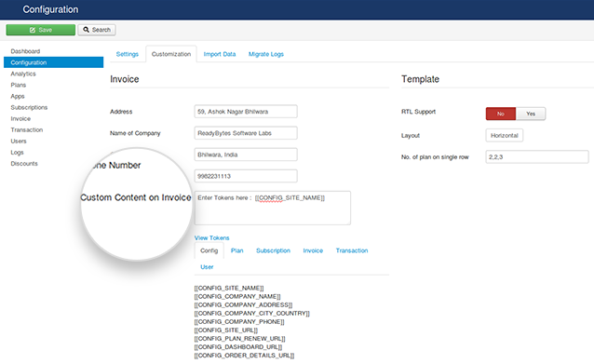Click the RTL Support label
Viewport: 594px width, 364px height.
pyautogui.click(x=418, y=112)
